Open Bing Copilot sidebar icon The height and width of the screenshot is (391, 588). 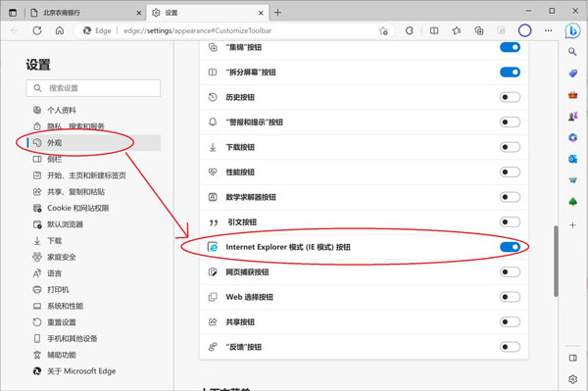point(572,30)
